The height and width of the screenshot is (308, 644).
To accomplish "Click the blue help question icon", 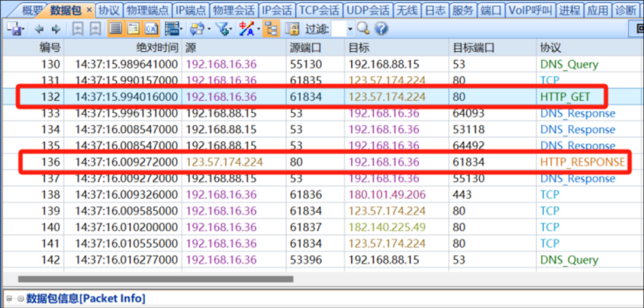I will (x=381, y=29).
